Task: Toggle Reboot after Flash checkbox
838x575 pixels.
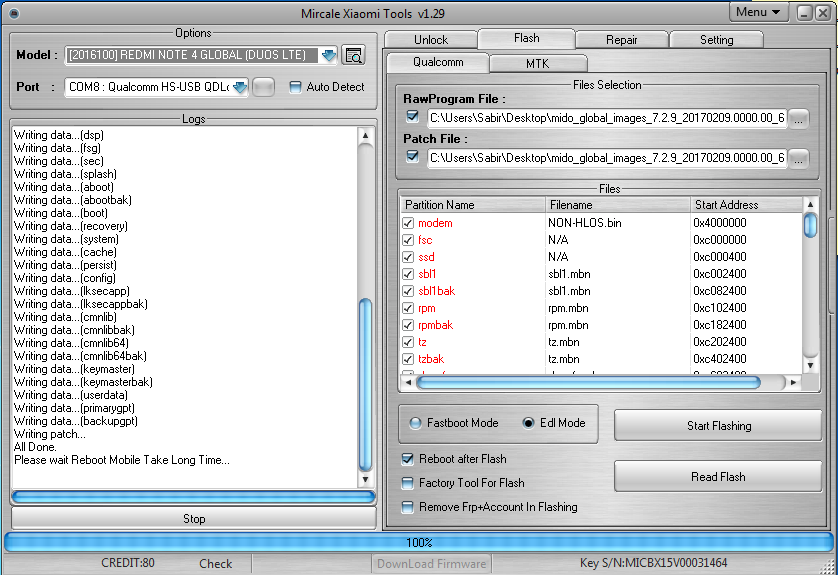Action: coord(407,459)
